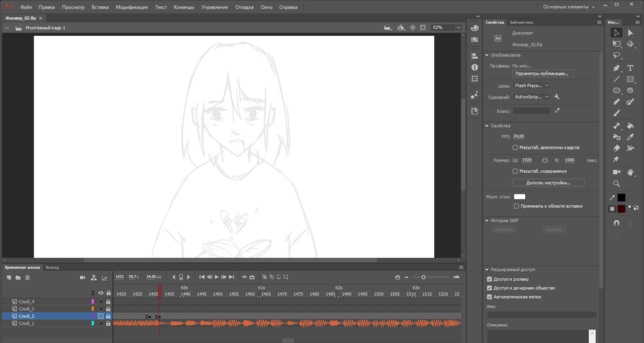Delete layer using trash icon
Screen dimensions: 644x343
[27, 278]
